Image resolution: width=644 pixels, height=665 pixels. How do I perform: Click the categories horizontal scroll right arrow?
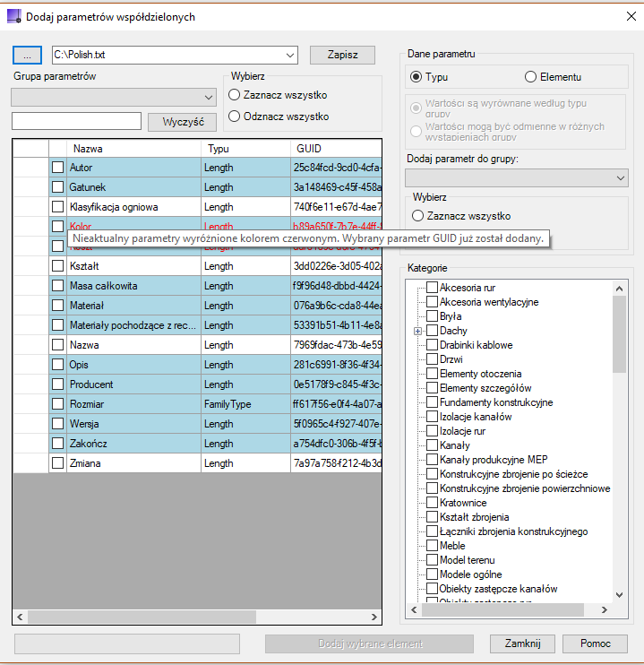(x=605, y=609)
